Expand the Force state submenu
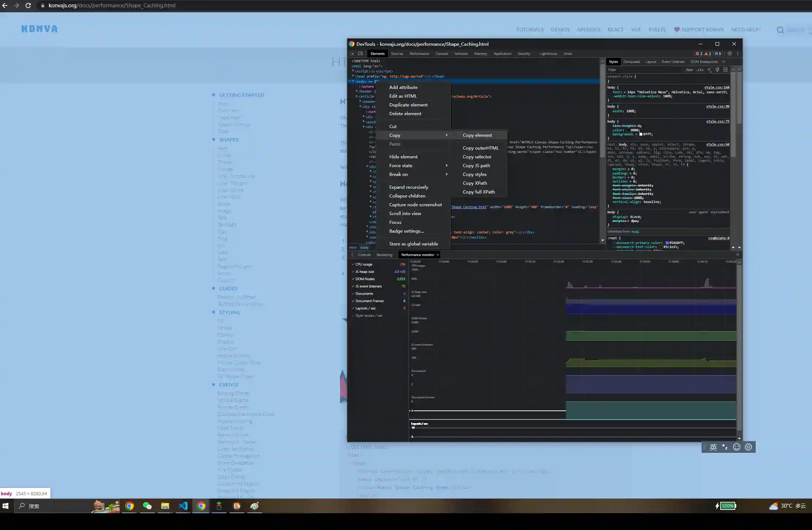This screenshot has width=812, height=530. click(447, 165)
